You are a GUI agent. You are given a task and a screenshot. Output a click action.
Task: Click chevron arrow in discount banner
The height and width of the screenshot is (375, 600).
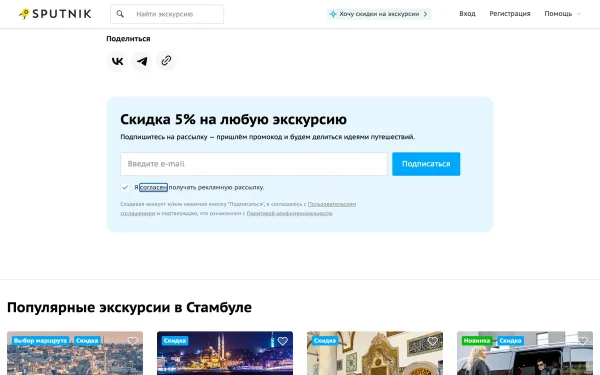click(x=425, y=14)
